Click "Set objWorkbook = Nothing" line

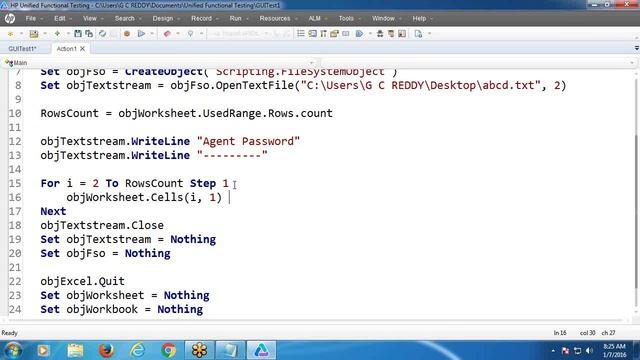[x=121, y=309]
